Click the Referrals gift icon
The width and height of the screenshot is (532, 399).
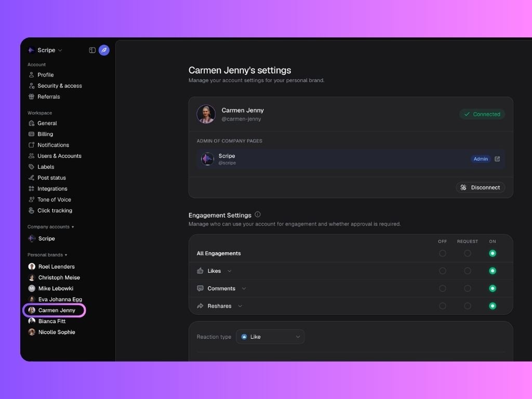point(31,96)
